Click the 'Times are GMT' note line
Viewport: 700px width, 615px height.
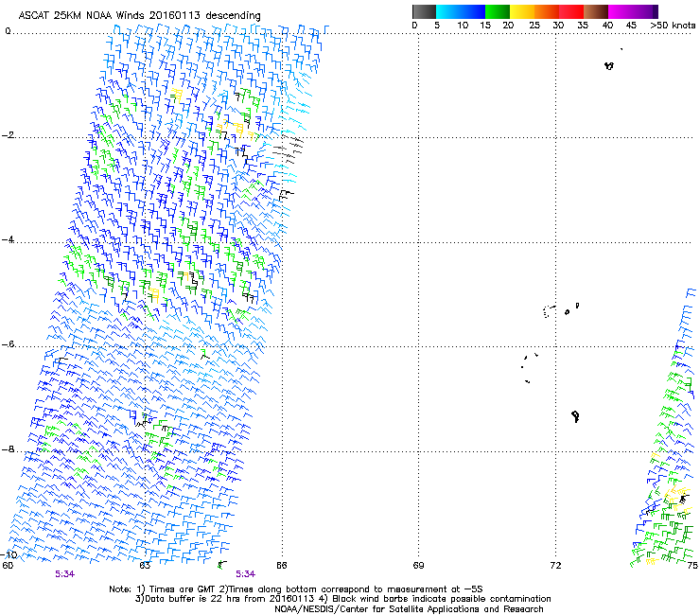(296, 589)
